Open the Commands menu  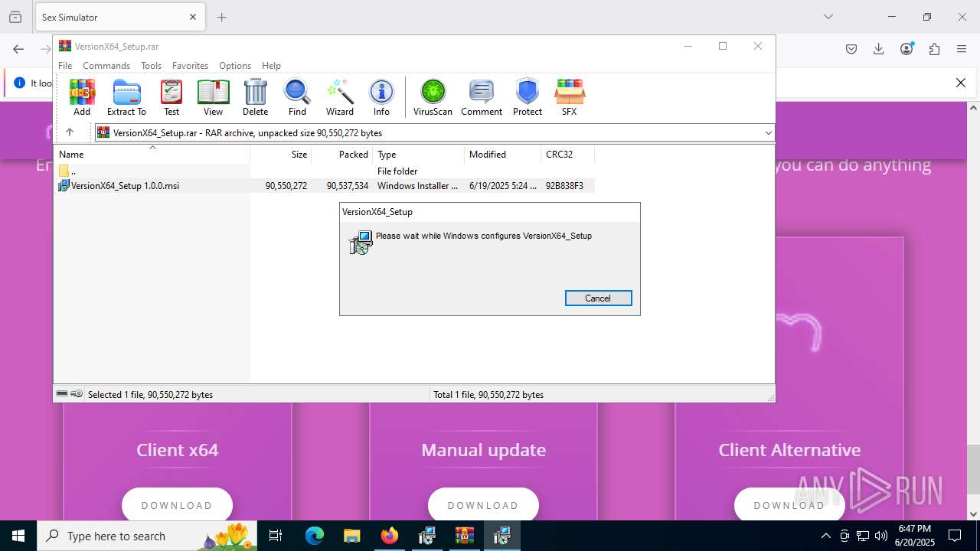click(x=106, y=66)
